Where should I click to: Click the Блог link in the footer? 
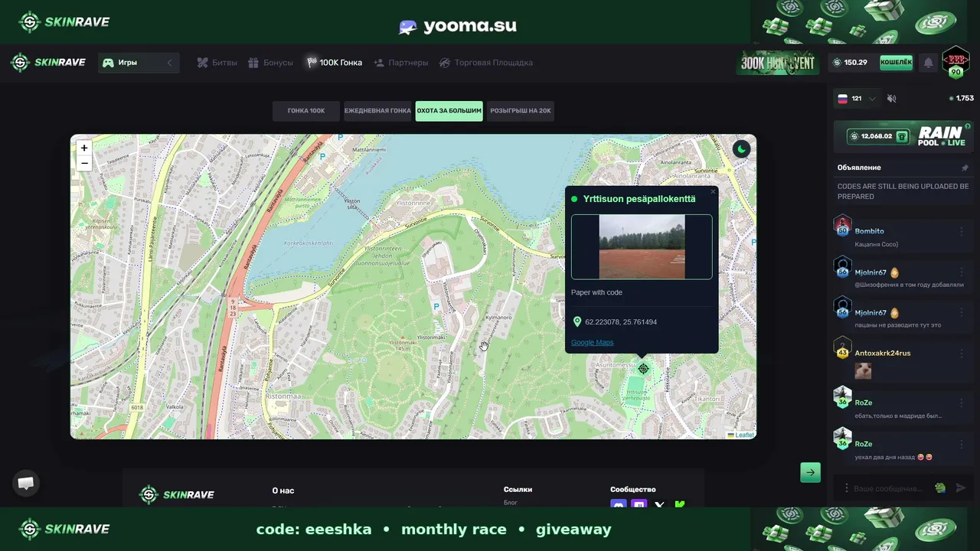[511, 503]
